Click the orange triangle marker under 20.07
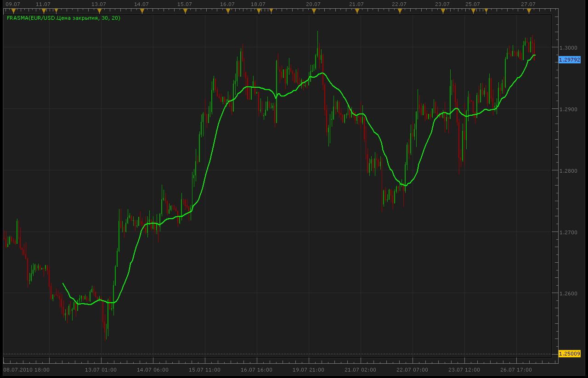This screenshot has width=588, height=378. tap(314, 11)
